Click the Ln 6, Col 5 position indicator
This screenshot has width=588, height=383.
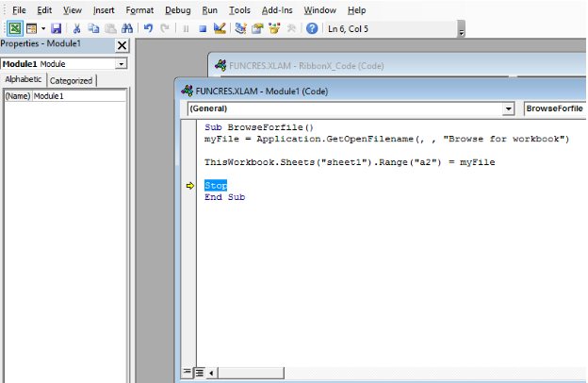348,29
